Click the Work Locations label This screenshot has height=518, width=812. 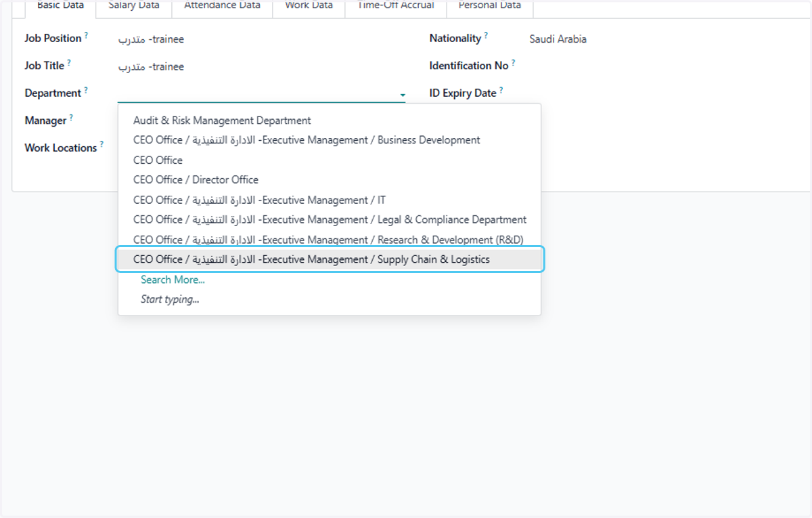point(61,148)
